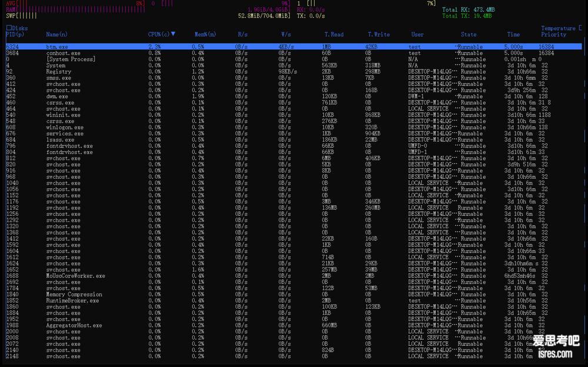Select the wininit.exe process row

point(293,115)
